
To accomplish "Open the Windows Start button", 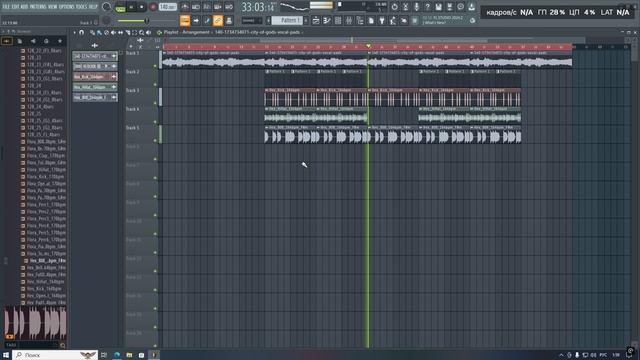I will (6, 355).
